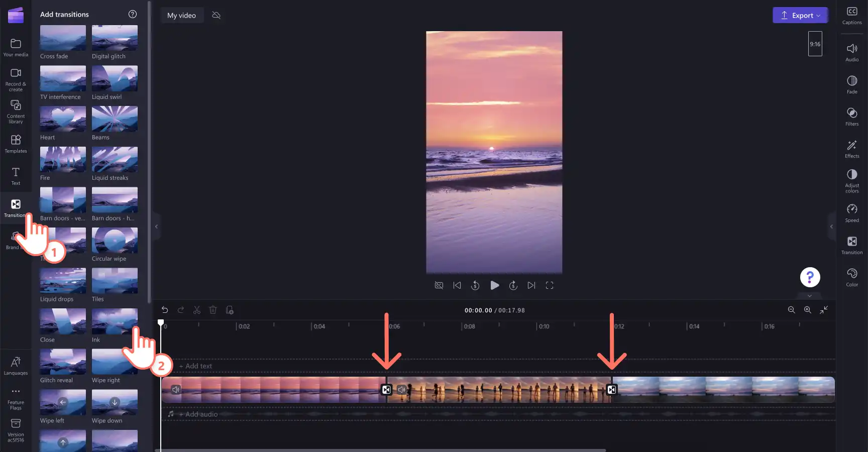Mute audio on the first sunset clip
The image size is (868, 452).
[x=176, y=390]
